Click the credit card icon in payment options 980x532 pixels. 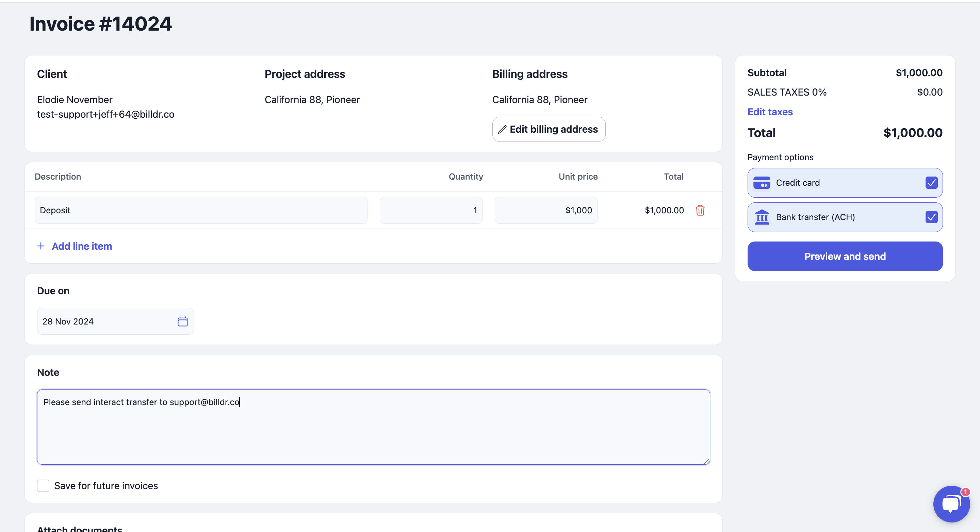click(x=762, y=183)
